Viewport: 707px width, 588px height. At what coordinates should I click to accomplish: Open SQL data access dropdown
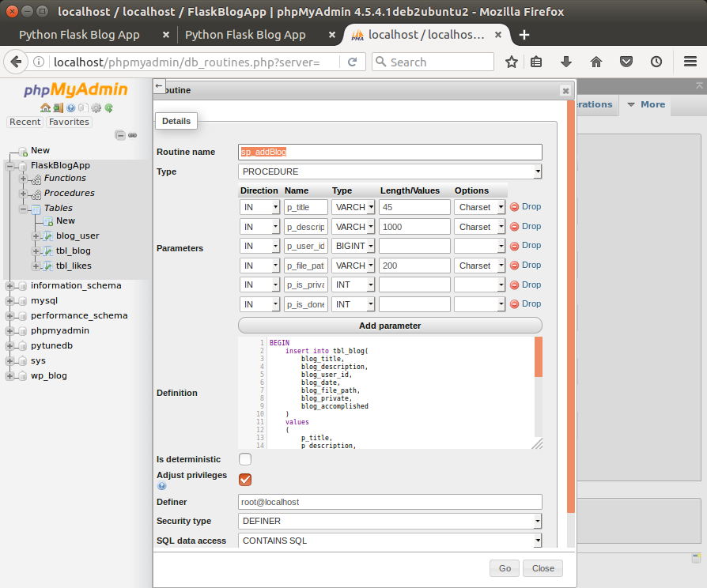[x=390, y=541]
